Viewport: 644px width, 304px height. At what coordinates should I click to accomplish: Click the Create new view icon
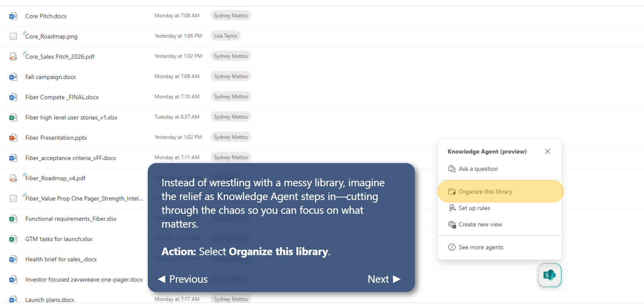tap(452, 224)
